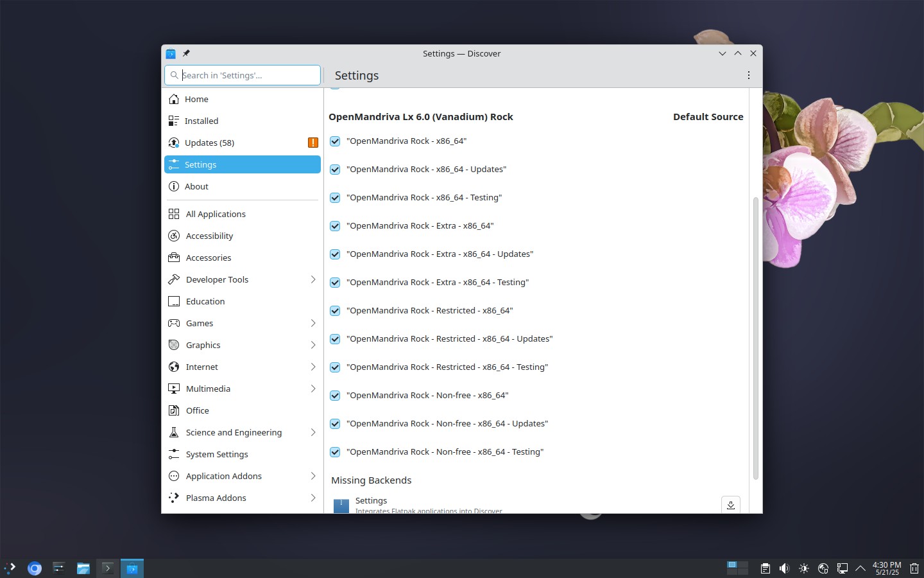Expand the Developer Tools category chevron
Viewport: 924px width, 578px height.
pos(313,279)
